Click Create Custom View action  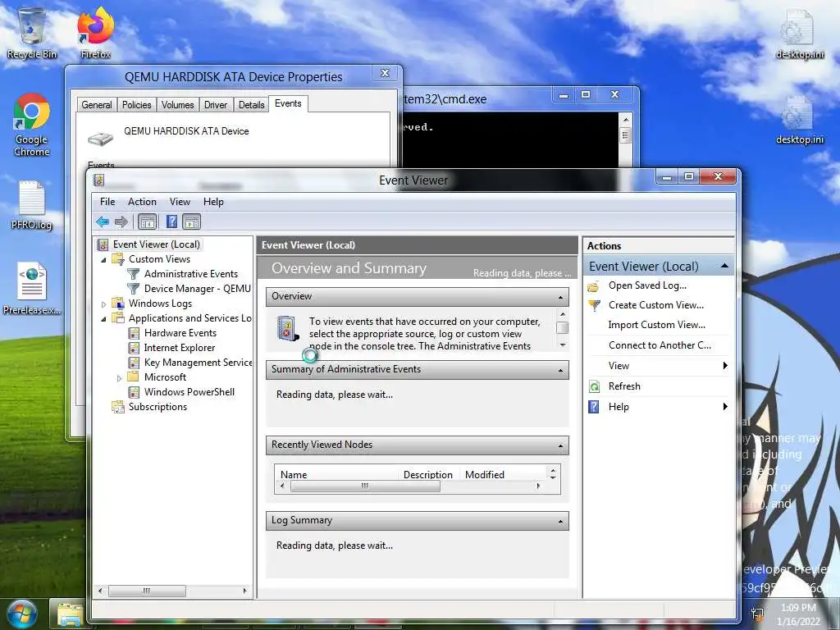click(x=655, y=305)
